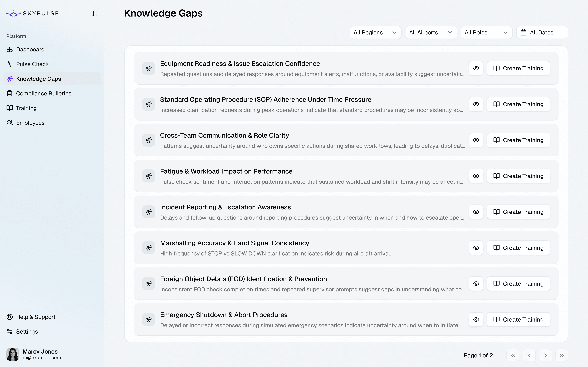
Task: Click telescope icon beside Equipment Readiness
Action: (149, 68)
